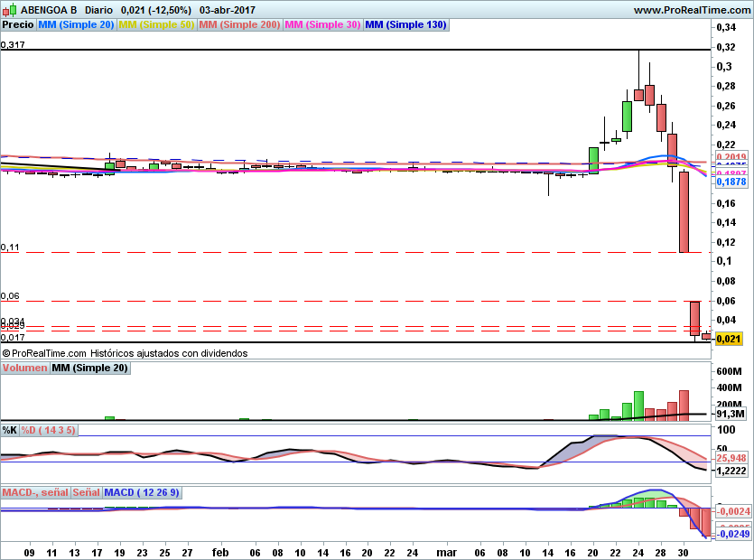Click the mar month label on time axis

pos(446,552)
